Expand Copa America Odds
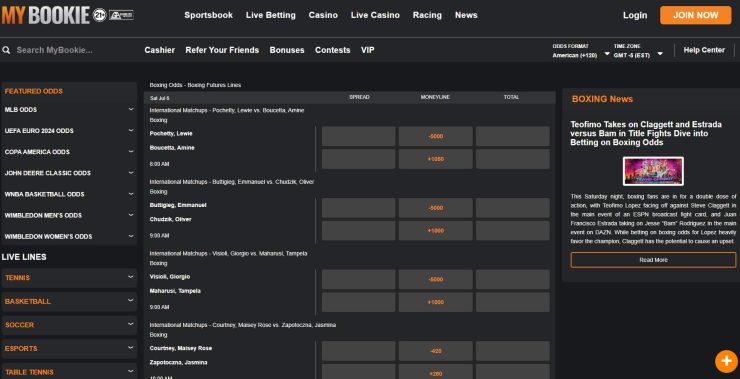The width and height of the screenshot is (740, 379). (x=69, y=152)
